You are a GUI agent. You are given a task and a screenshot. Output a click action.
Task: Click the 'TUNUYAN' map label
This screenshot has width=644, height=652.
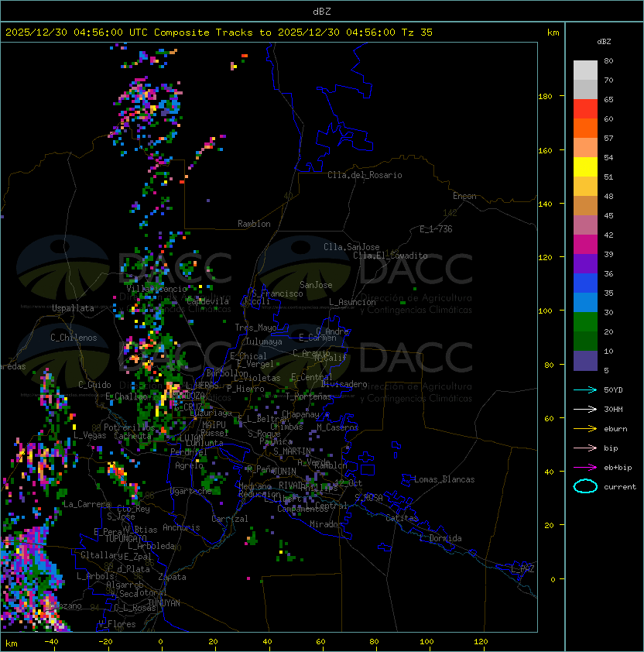164,603
